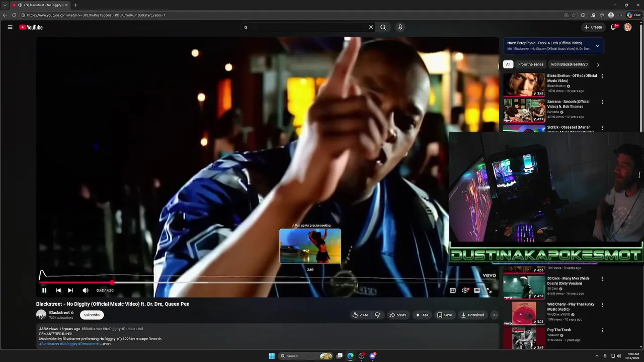Image resolution: width=644 pixels, height=362 pixels.
Task: Open the Edge settings and more menu
Action: pos(620,15)
